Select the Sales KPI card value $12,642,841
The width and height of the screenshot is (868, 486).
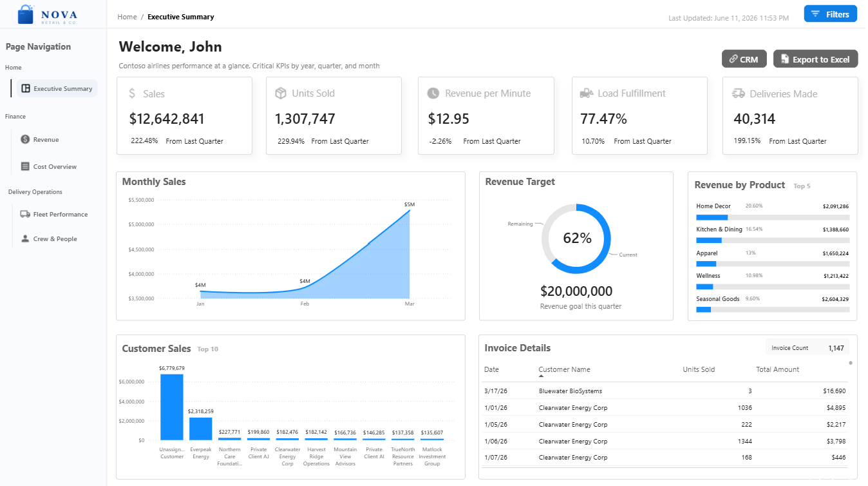167,119
